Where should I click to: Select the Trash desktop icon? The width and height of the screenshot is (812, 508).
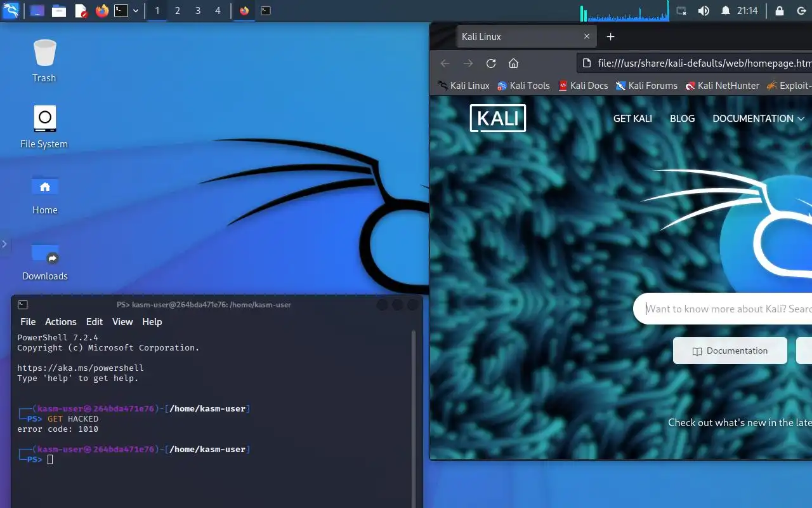tap(44, 60)
